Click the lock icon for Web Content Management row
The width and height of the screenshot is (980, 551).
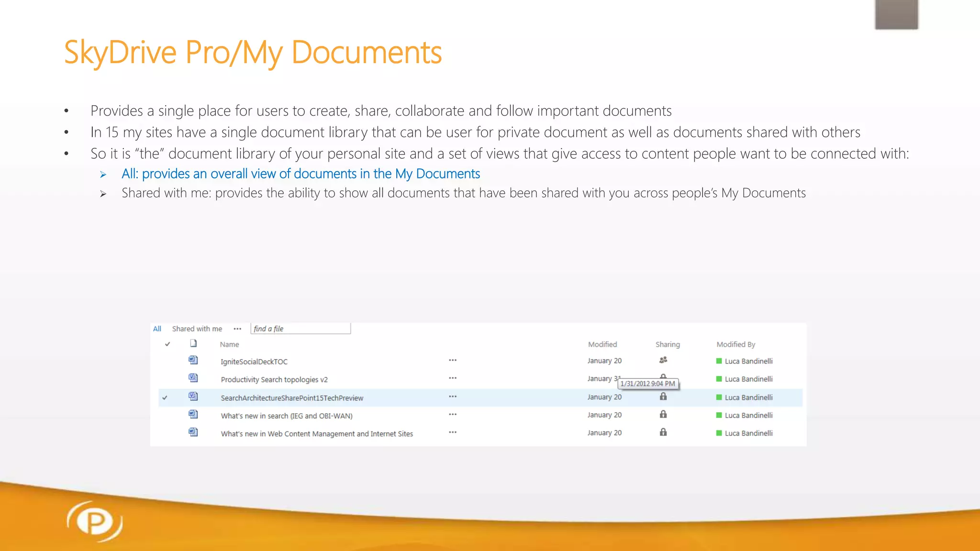tap(663, 432)
